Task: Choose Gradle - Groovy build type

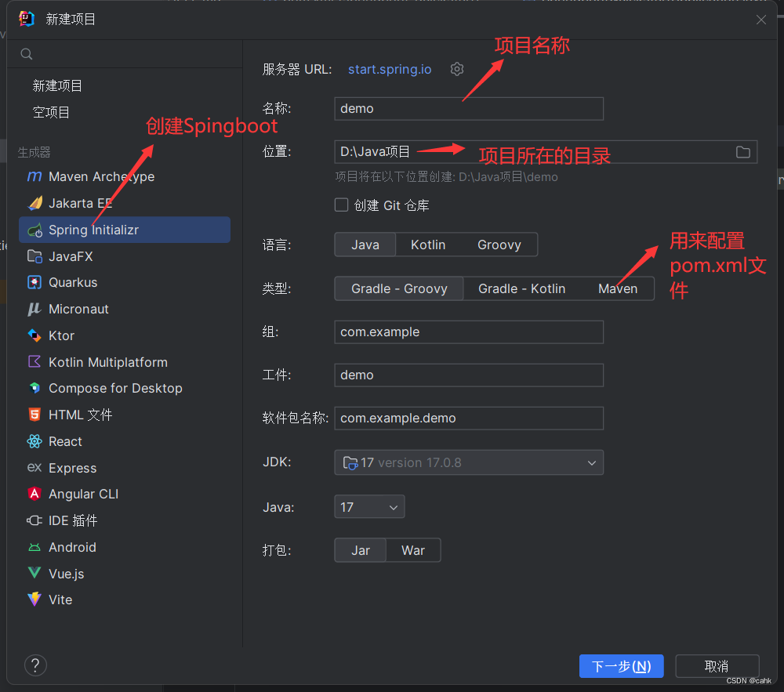Action: pyautogui.click(x=399, y=289)
